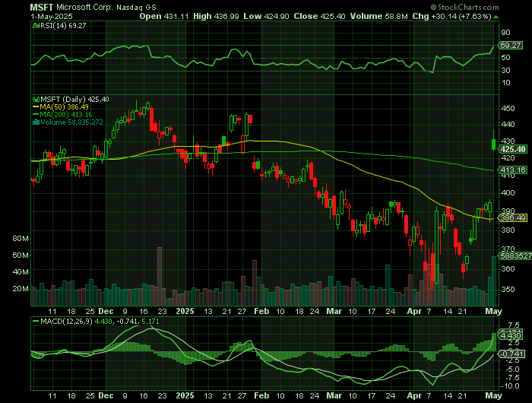Click the 60M volume scale label
The width and height of the screenshot is (532, 403).
(x=21, y=255)
